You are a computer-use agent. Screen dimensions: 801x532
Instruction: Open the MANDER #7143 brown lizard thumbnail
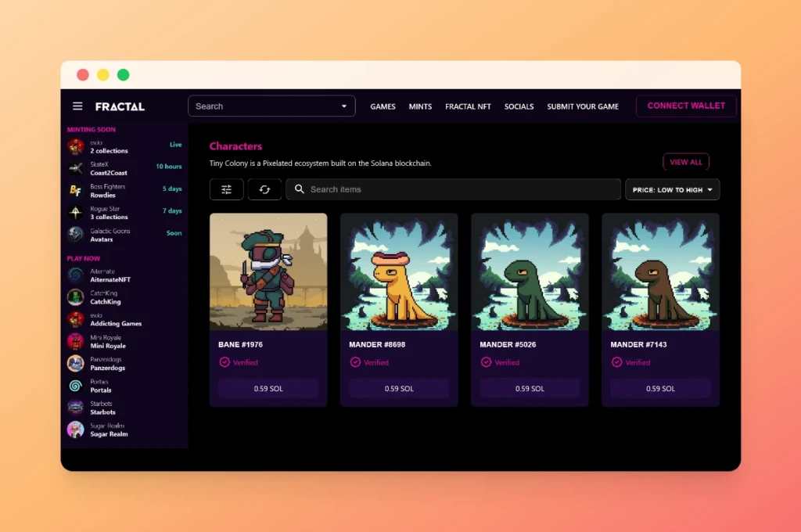(x=660, y=272)
